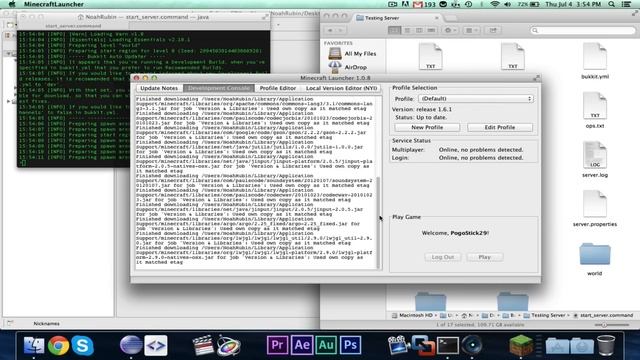Click the New Profile button

pos(427,127)
